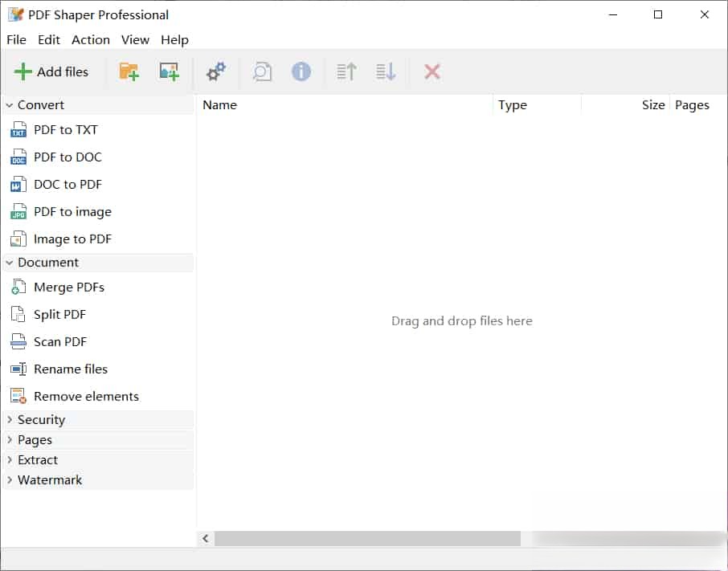This screenshot has height=571, width=728.
Task: Click the Merge PDFs icon
Action: (18, 288)
